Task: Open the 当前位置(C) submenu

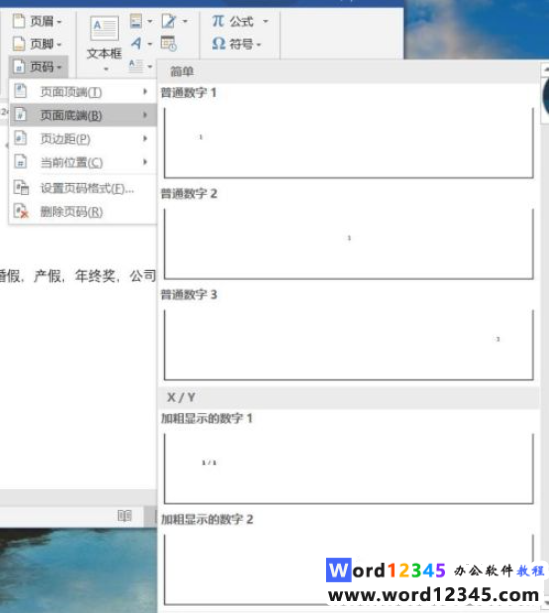Action: [82, 162]
